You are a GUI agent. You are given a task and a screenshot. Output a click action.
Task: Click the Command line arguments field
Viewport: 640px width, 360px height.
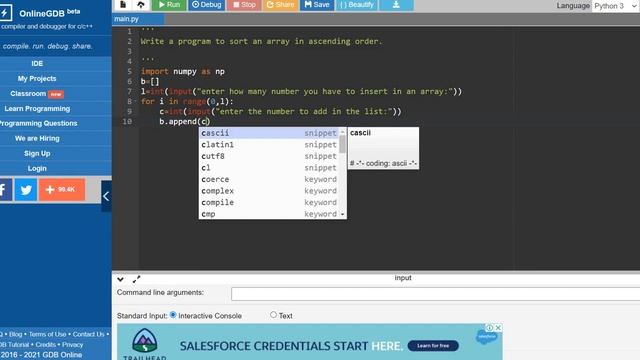[x=436, y=294]
